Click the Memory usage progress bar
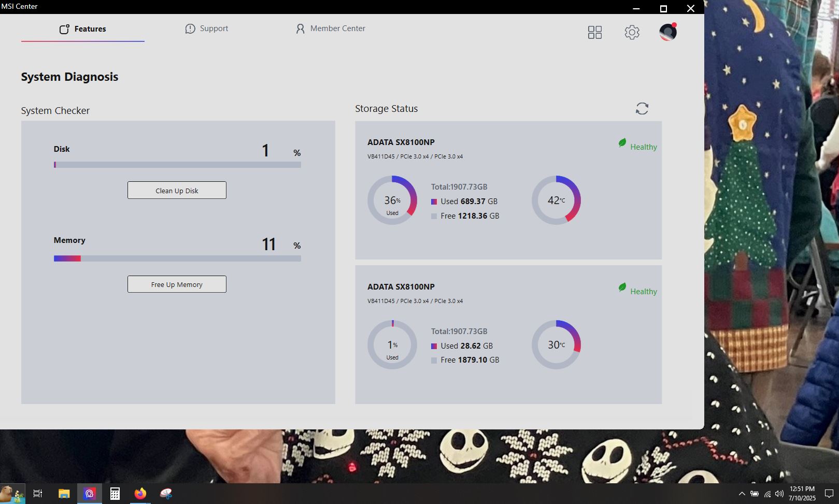The width and height of the screenshot is (839, 504). [x=177, y=258]
